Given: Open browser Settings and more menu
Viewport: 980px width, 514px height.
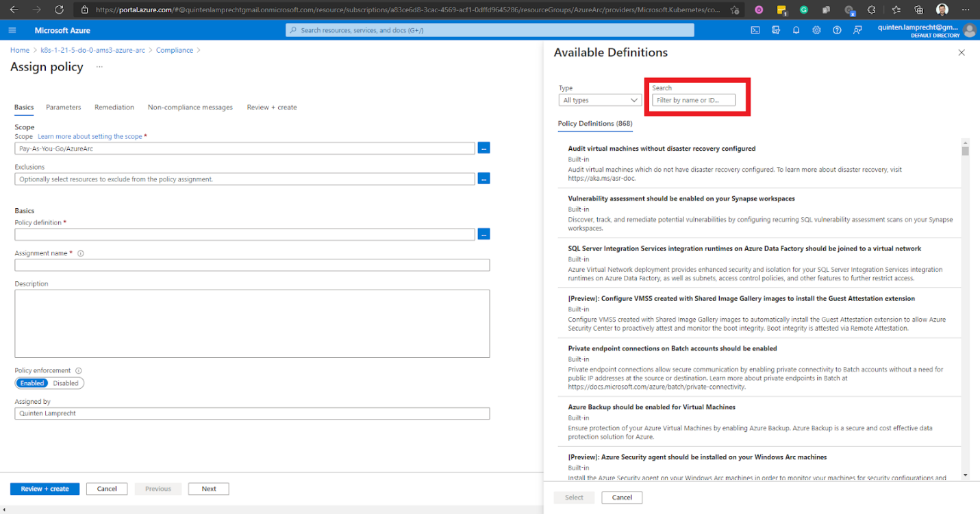Looking at the screenshot, I should [x=967, y=10].
